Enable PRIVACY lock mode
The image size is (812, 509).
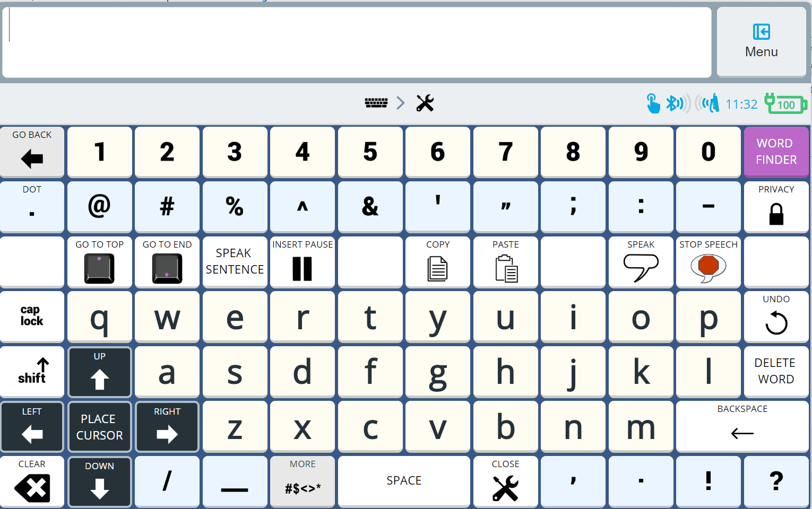tap(776, 207)
